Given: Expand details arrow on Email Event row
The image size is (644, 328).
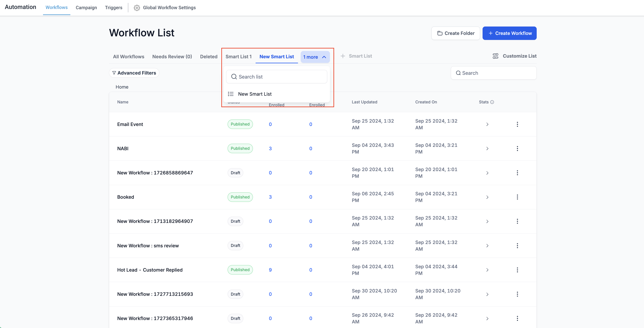Looking at the screenshot, I should (487, 124).
